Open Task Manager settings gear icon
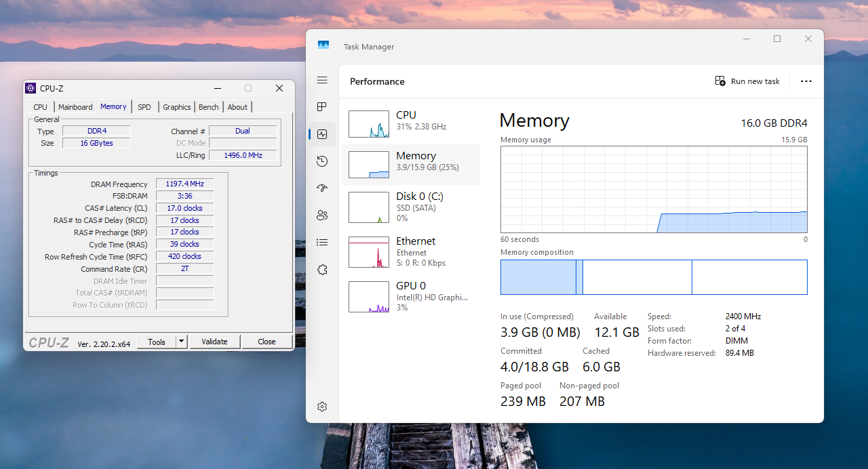The height and width of the screenshot is (469, 868). (322, 407)
